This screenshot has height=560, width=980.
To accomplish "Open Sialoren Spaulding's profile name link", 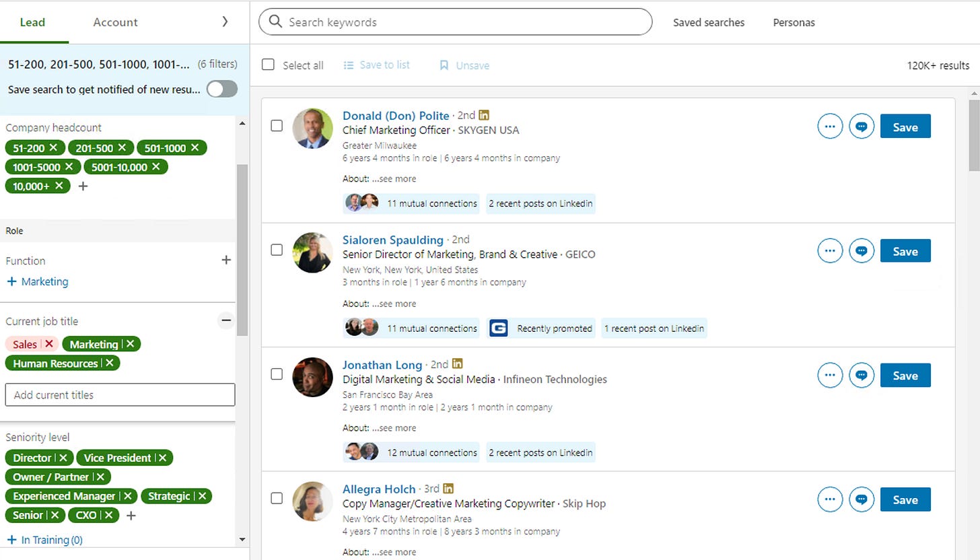I will 393,240.
